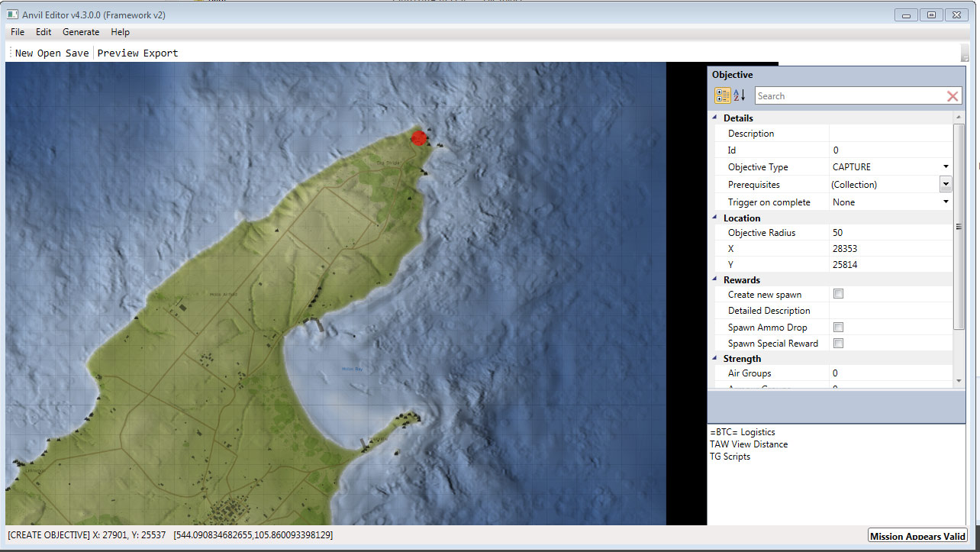Open the Objective Type CAPTURE dropdown

(946, 166)
